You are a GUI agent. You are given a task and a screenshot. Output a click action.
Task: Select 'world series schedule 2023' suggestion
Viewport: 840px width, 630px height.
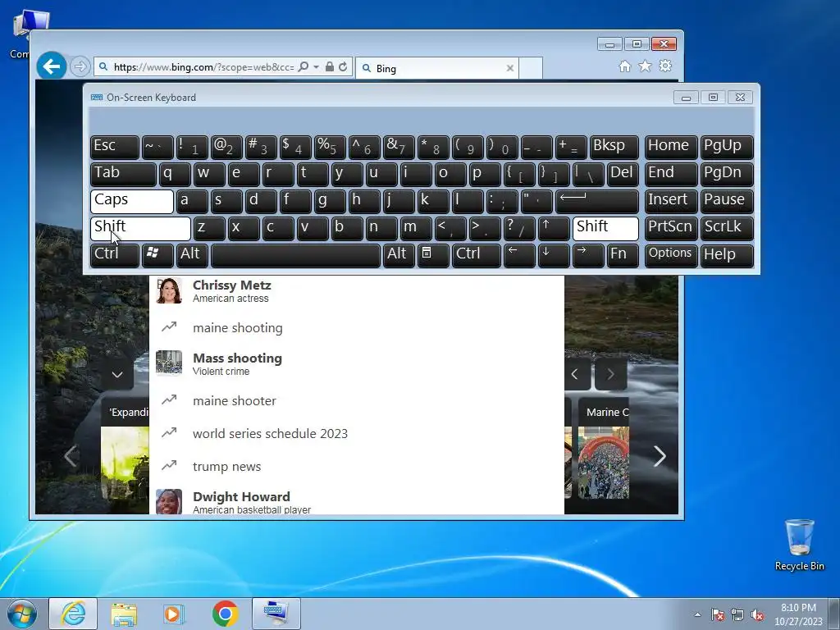[357, 433]
